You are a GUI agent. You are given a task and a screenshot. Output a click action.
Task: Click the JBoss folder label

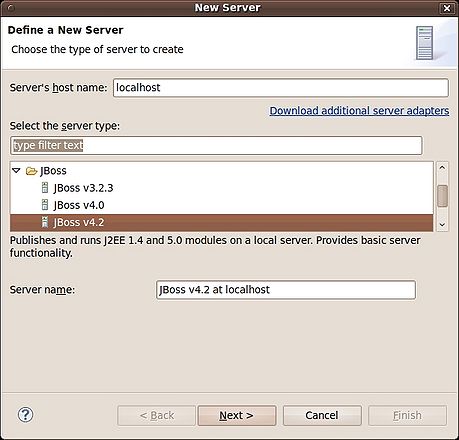[x=53, y=171]
